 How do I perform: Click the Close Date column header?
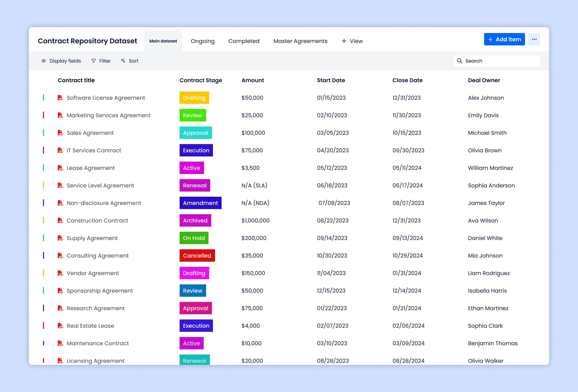coord(407,80)
